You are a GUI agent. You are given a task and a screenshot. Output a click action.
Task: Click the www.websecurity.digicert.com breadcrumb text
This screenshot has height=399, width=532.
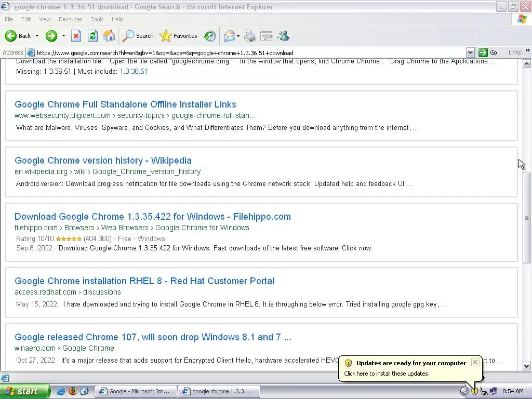click(135, 115)
